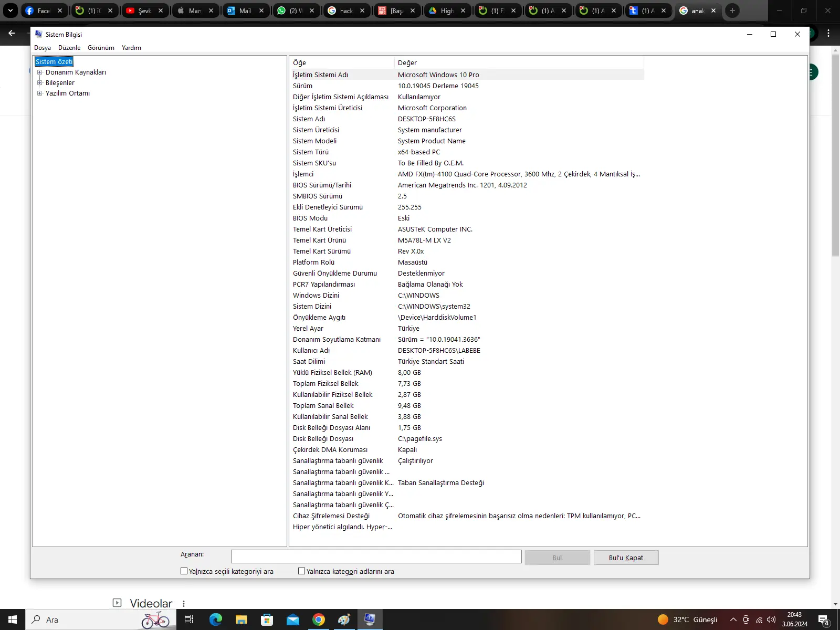Select the BIOS Sürümü/Tarihi row

tap(467, 185)
